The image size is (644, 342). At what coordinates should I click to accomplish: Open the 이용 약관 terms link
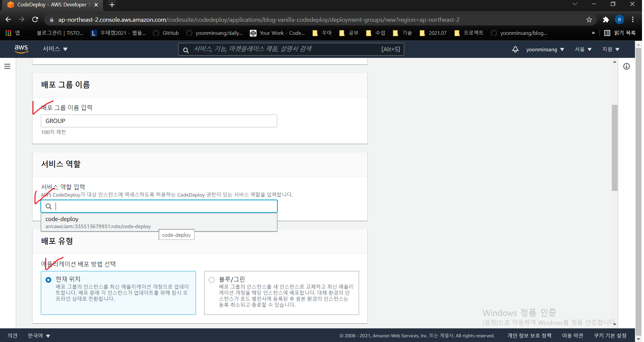573,336
